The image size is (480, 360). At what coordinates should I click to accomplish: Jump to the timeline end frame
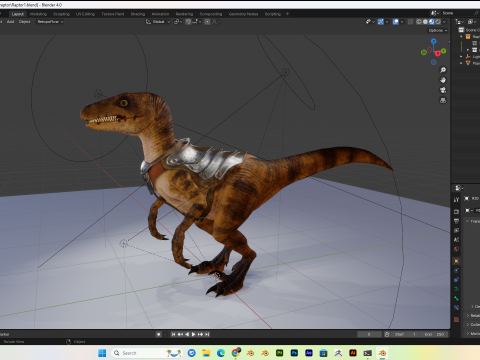[x=207, y=334]
